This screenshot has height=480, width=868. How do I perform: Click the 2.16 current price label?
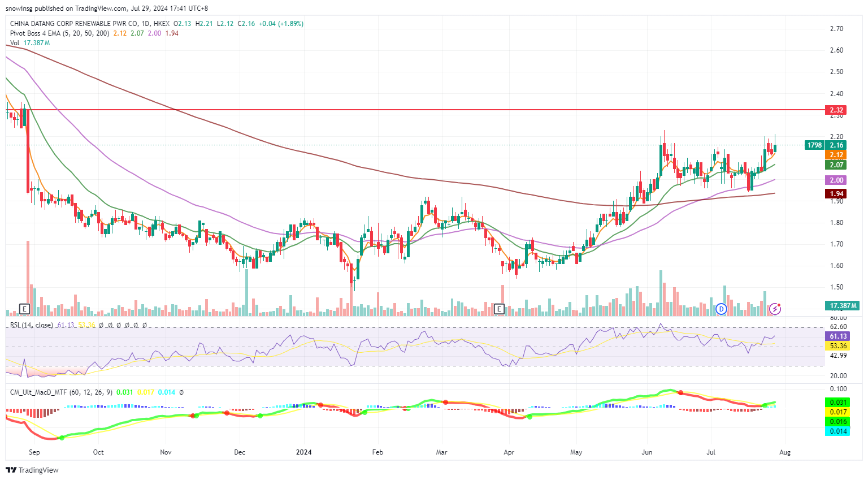(836, 145)
